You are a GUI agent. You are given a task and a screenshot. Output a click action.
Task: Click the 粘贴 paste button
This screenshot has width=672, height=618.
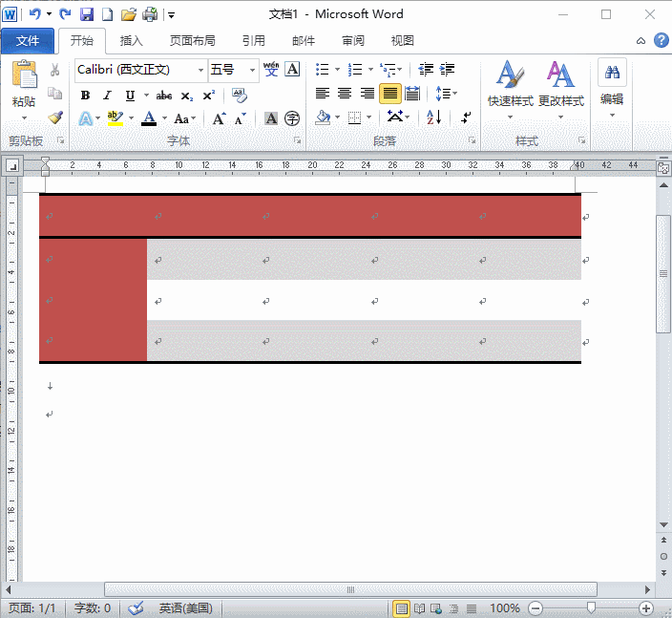(24, 86)
